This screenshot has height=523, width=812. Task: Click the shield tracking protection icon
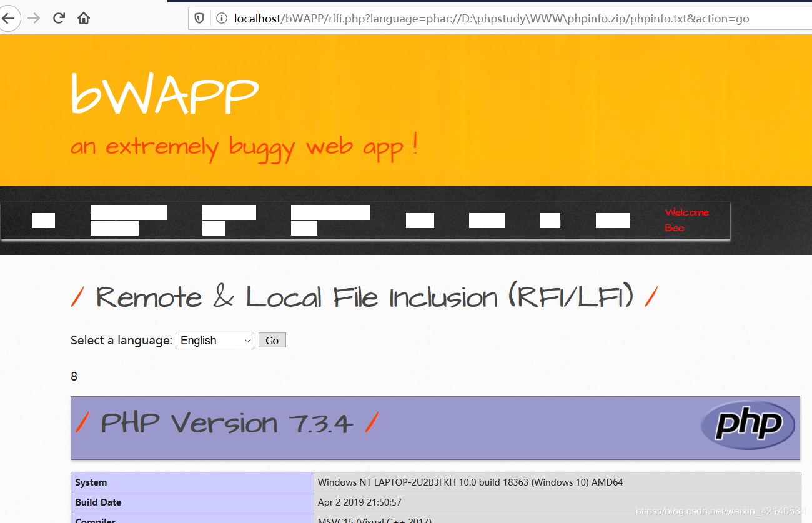click(200, 19)
